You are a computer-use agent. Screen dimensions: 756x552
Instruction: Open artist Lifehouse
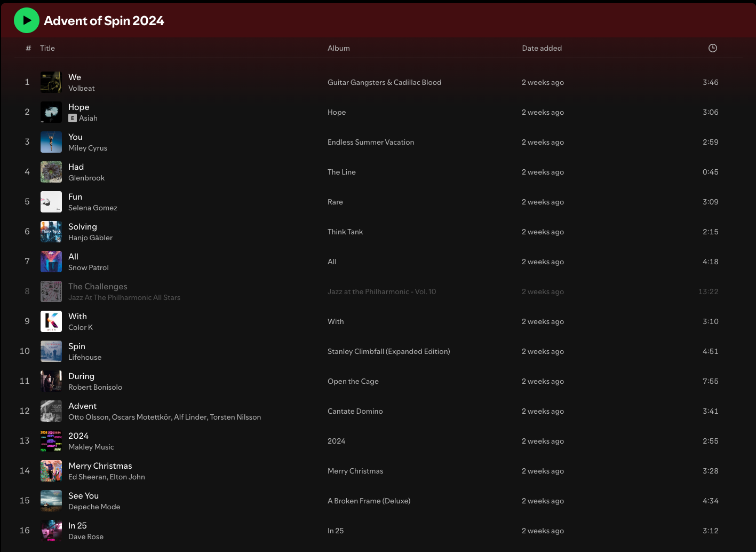pyautogui.click(x=85, y=358)
